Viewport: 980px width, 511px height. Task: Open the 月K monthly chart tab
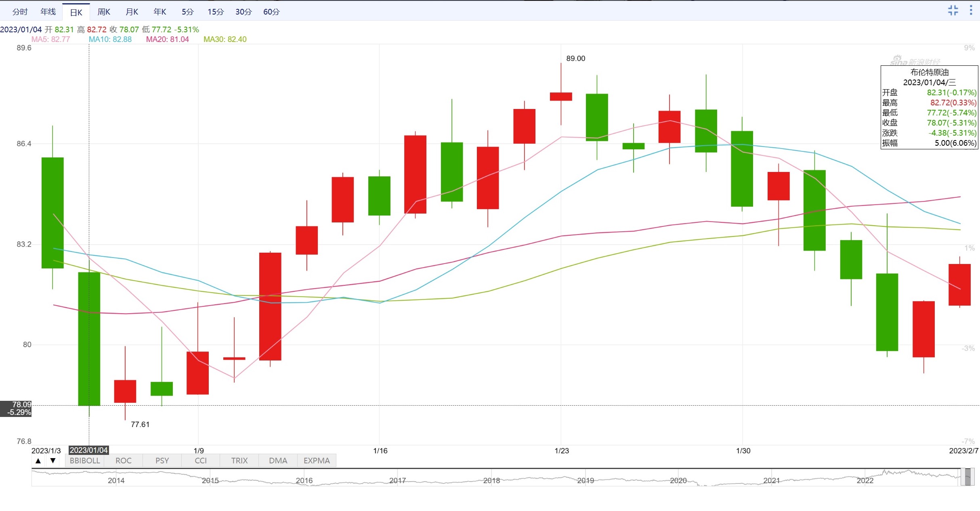(132, 12)
